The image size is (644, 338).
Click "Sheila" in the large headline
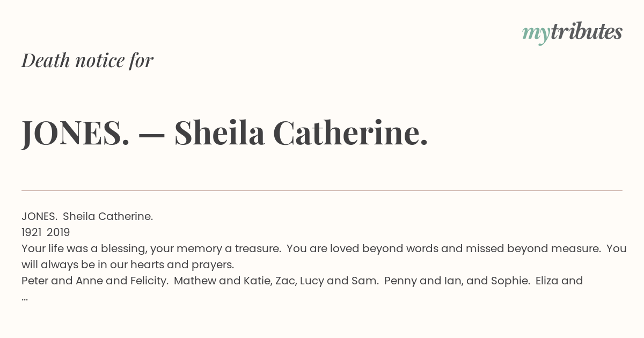[x=219, y=133]
